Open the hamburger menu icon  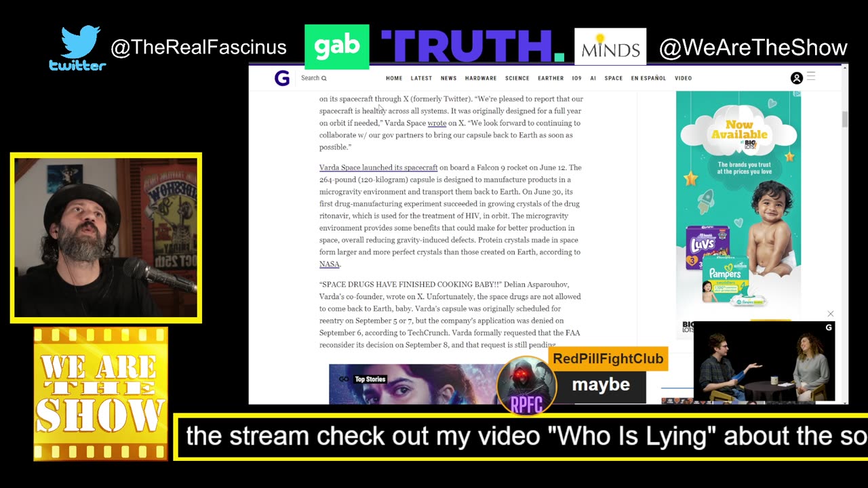(x=811, y=77)
